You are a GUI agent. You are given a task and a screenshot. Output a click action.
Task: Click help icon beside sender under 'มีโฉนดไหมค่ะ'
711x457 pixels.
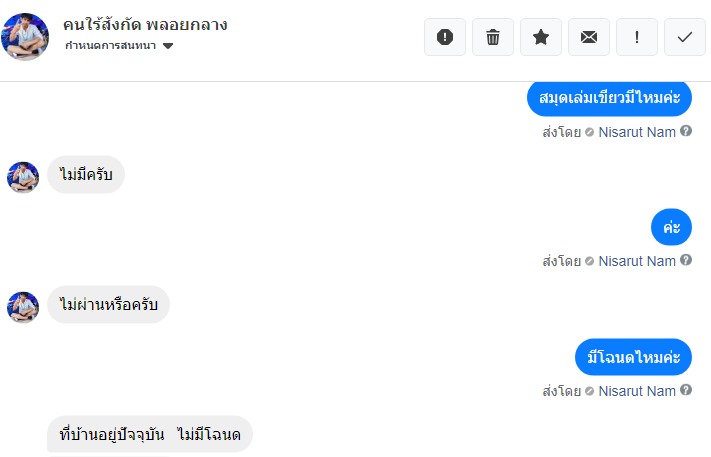click(x=686, y=391)
